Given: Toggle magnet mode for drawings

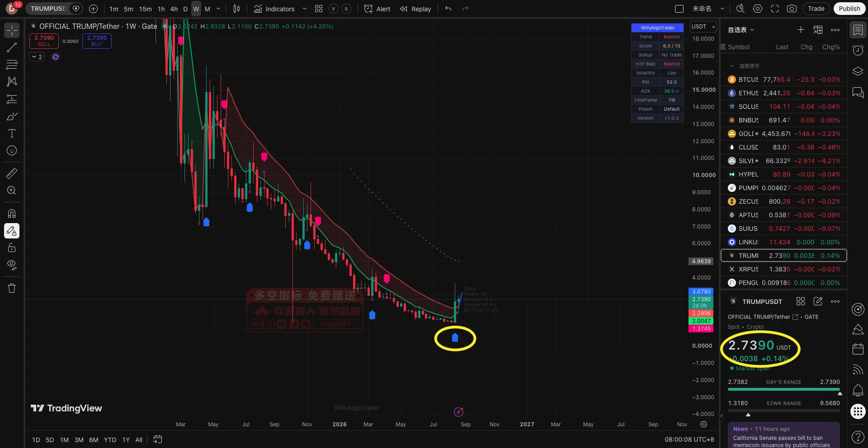Looking at the screenshot, I should point(12,214).
